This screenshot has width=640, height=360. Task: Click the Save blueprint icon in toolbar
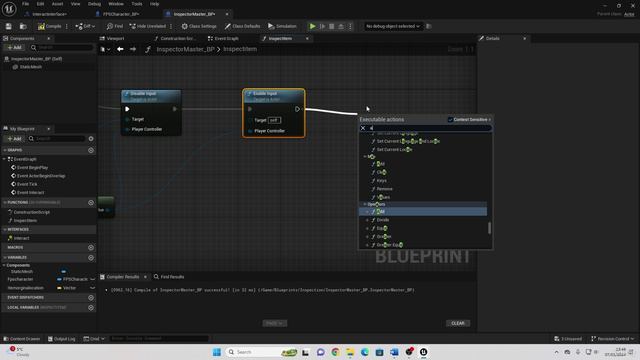coord(9,26)
